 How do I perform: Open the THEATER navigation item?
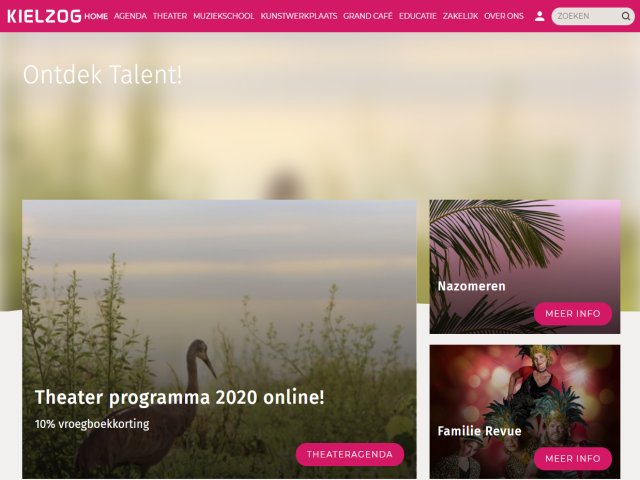[x=170, y=16]
